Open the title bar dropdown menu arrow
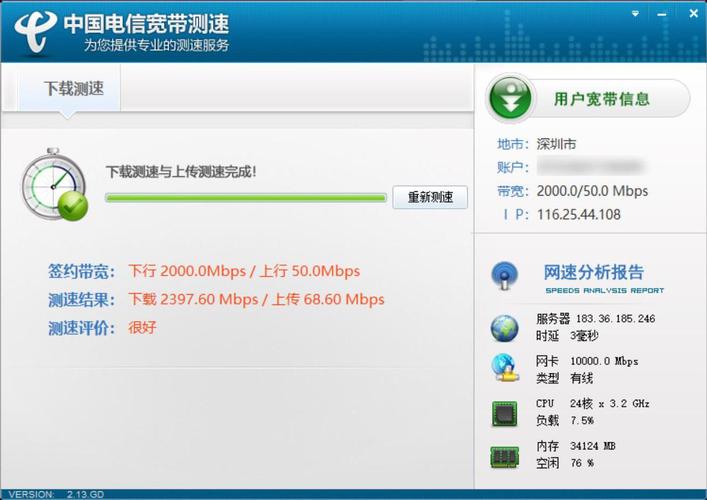The image size is (707, 500). tap(635, 14)
